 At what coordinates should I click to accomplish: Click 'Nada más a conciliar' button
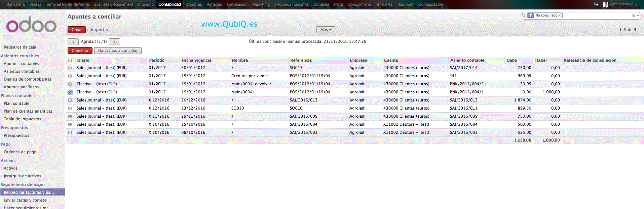(118, 51)
